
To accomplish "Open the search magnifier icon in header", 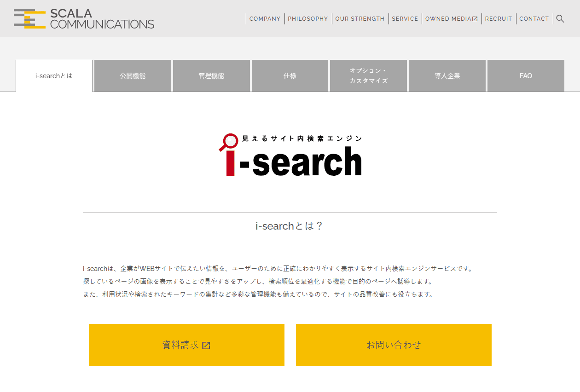I will click(x=560, y=19).
